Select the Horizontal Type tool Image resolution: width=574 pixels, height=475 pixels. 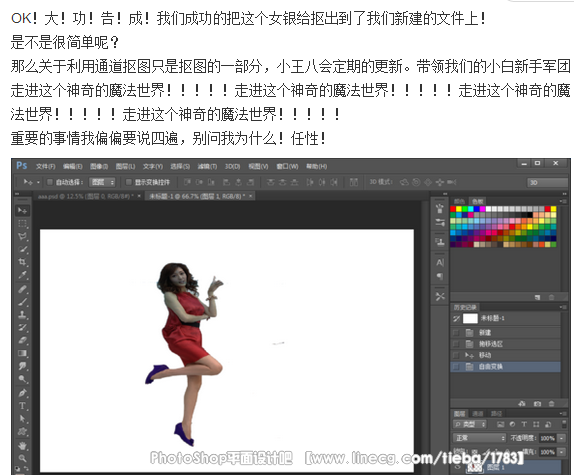tap(22, 406)
